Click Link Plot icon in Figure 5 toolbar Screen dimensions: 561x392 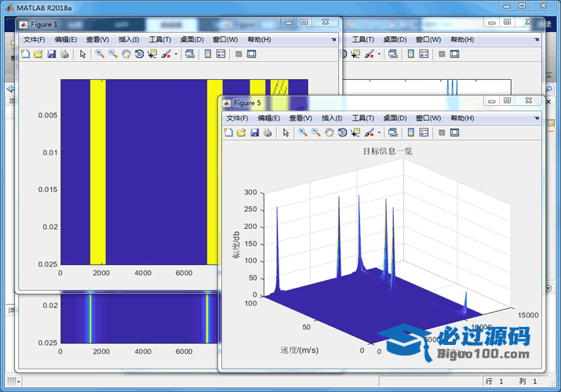point(393,132)
